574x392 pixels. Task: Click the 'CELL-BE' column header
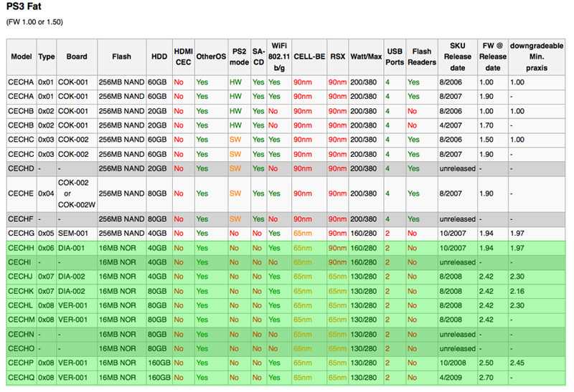pos(309,57)
